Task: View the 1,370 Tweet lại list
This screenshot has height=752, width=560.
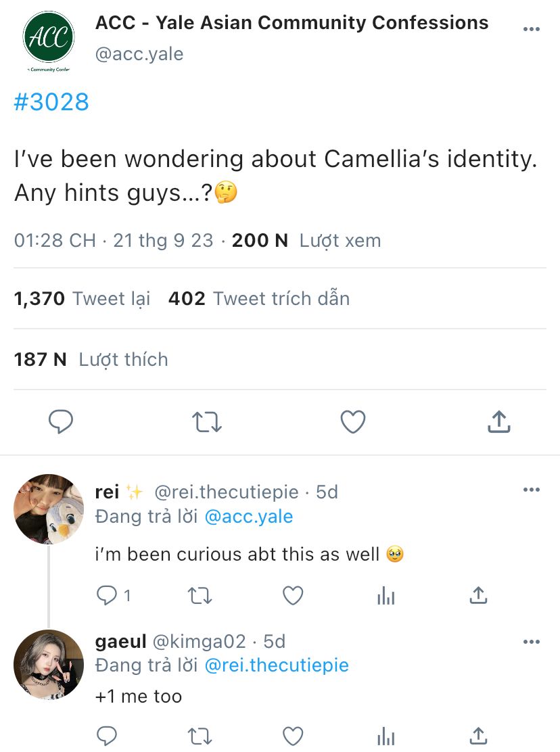Action: pos(82,298)
